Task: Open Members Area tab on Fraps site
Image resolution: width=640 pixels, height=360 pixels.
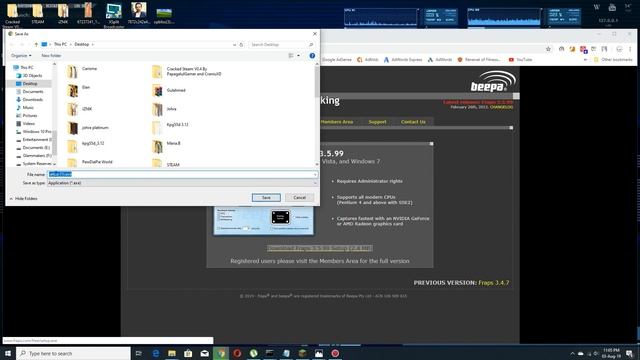Action: 337,122
